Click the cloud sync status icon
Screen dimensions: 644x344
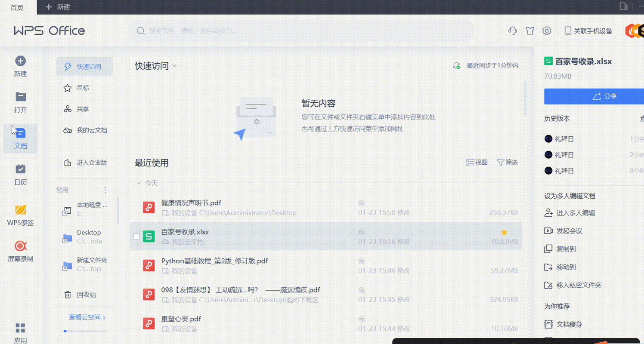(457, 66)
